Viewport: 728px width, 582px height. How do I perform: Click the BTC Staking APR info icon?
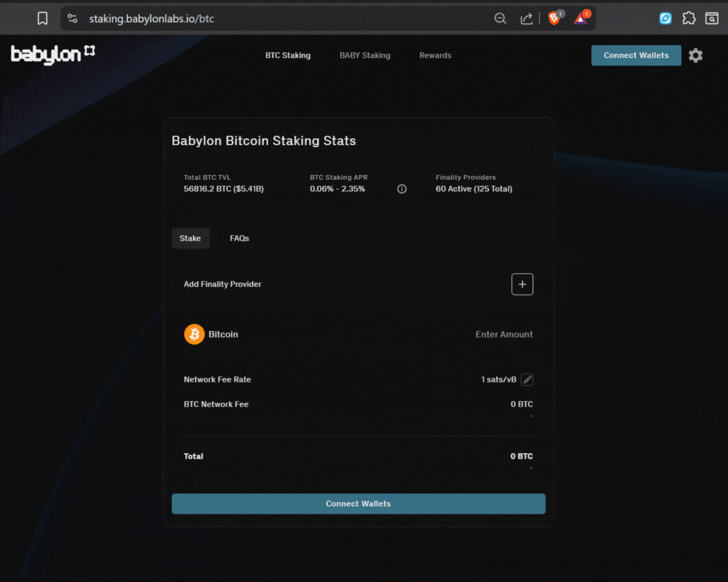(x=402, y=189)
